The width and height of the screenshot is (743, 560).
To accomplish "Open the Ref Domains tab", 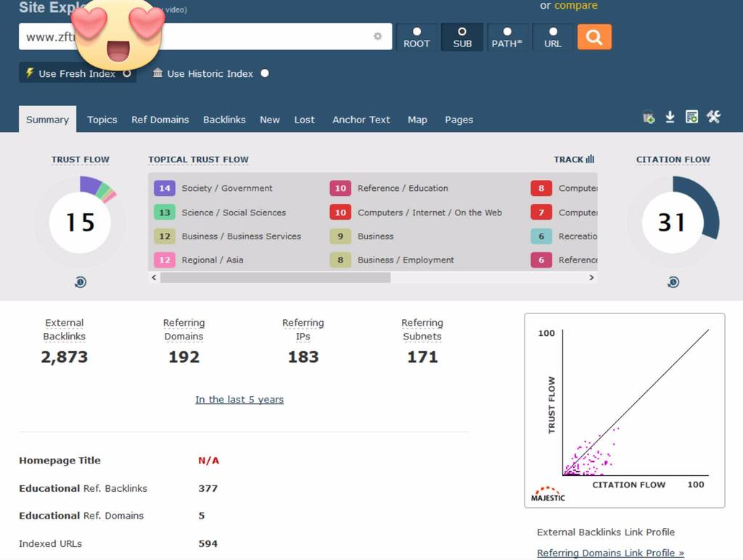I will click(x=160, y=120).
